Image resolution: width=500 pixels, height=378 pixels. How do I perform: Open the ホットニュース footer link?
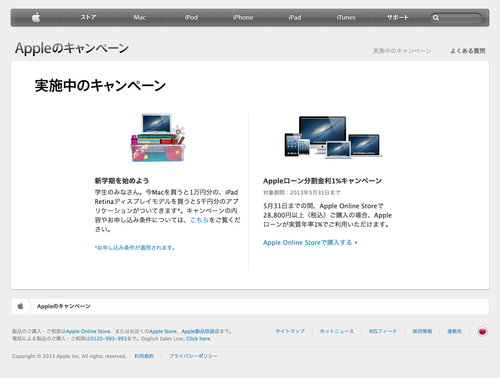pos(337,331)
